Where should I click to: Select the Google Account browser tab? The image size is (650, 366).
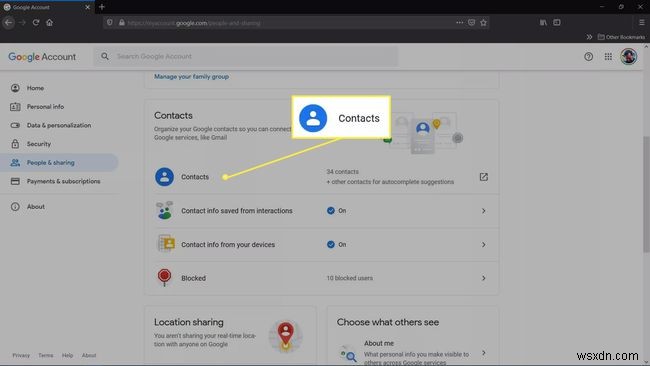pos(47,7)
